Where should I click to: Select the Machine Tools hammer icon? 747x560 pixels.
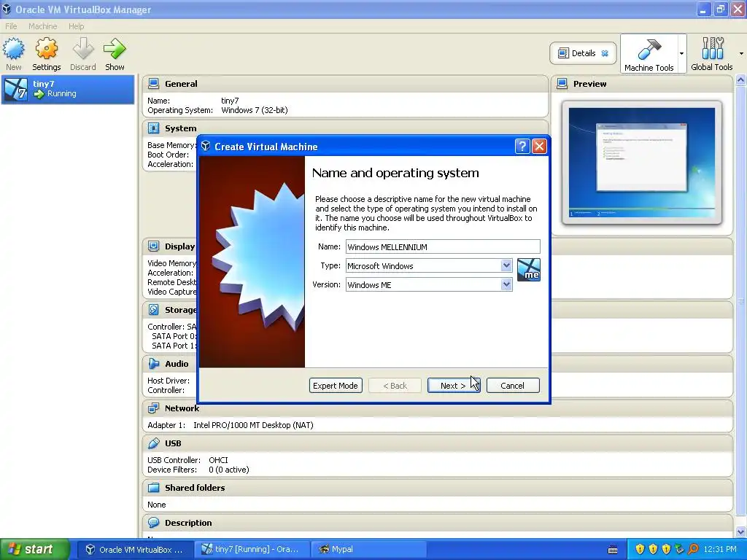click(649, 49)
